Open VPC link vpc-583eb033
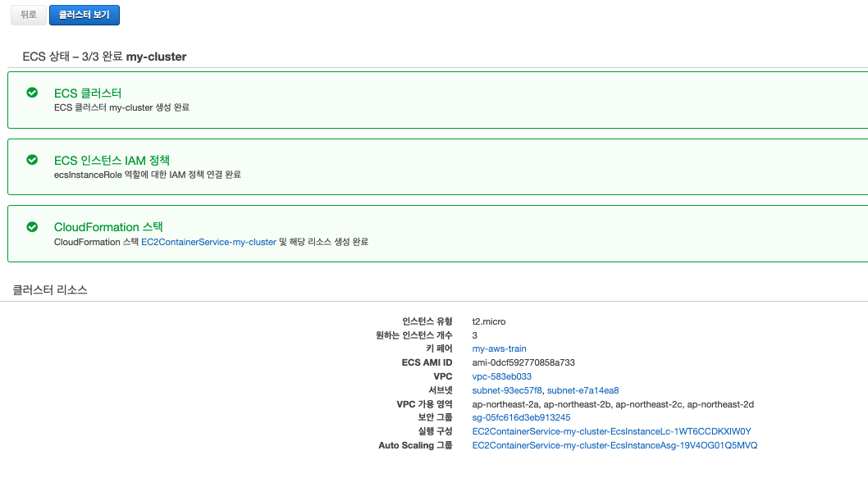This screenshot has width=868, height=478. point(501,376)
